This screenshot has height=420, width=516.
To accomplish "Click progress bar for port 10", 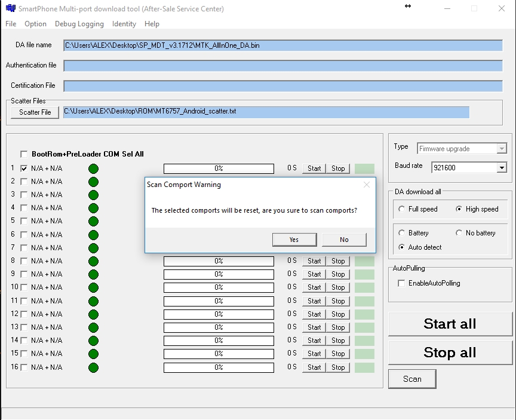I will 219,287.
